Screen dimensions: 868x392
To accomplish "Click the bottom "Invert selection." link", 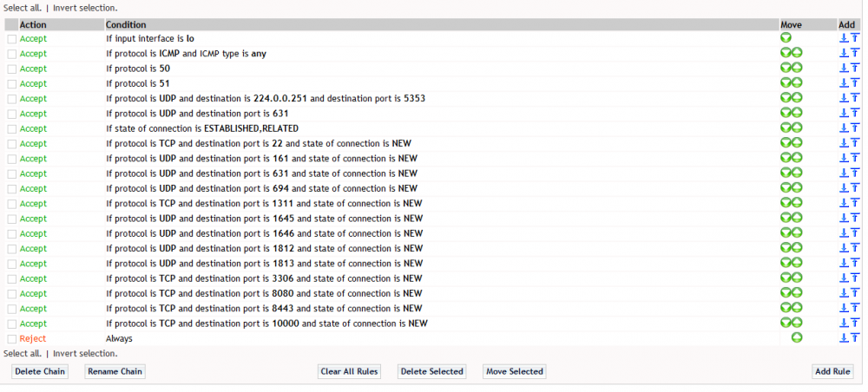I will (x=85, y=353).
